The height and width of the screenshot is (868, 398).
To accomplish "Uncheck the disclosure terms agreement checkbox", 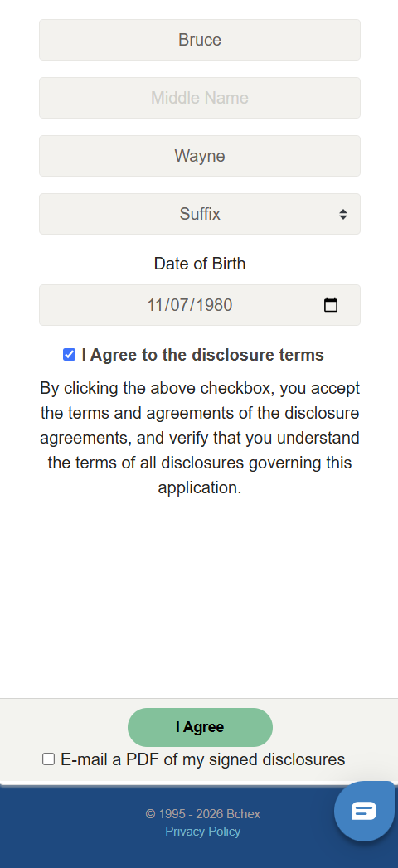I will coord(69,355).
